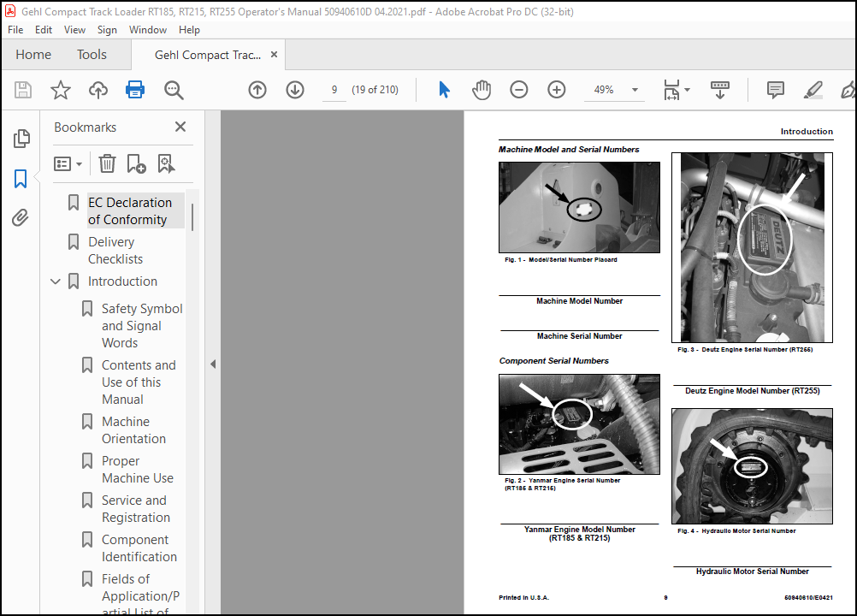The image size is (857, 616).
Task: Click the Fig. 1 serial placard image
Action: point(579,207)
